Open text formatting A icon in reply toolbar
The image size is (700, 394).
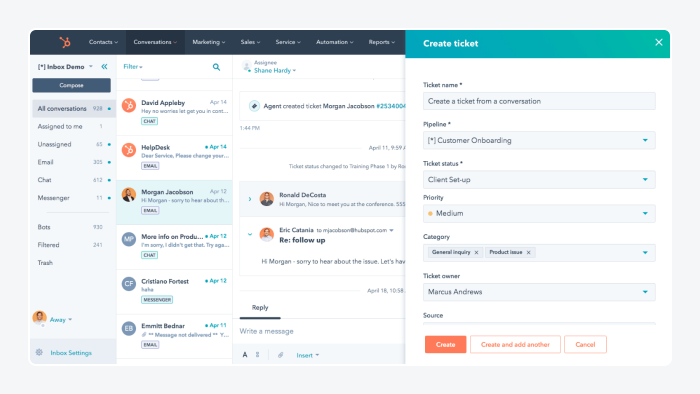coord(245,355)
